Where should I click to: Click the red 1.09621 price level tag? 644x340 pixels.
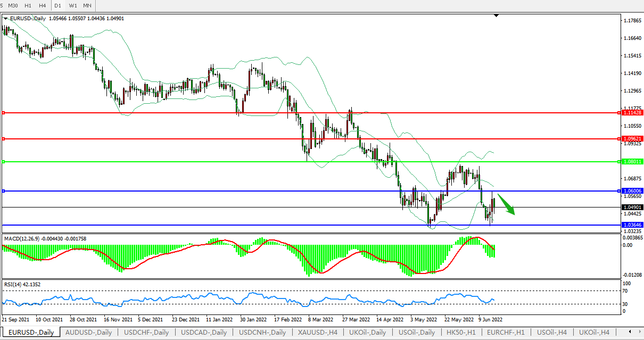coord(631,138)
